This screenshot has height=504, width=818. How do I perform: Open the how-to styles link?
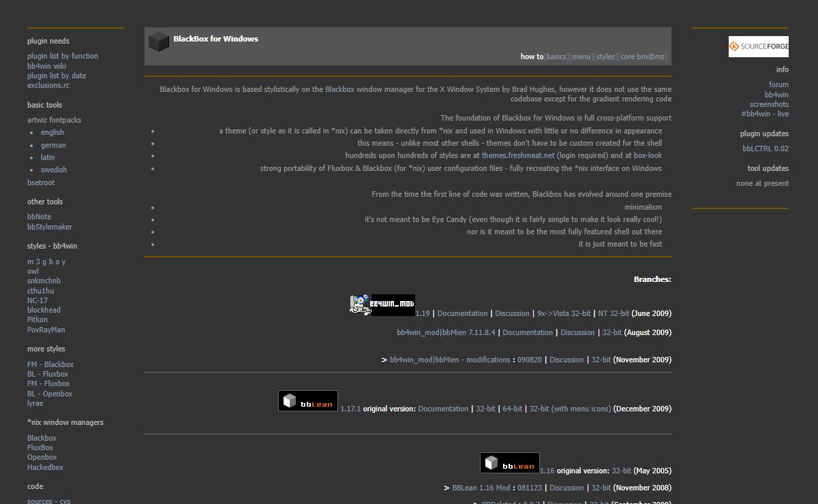click(605, 57)
